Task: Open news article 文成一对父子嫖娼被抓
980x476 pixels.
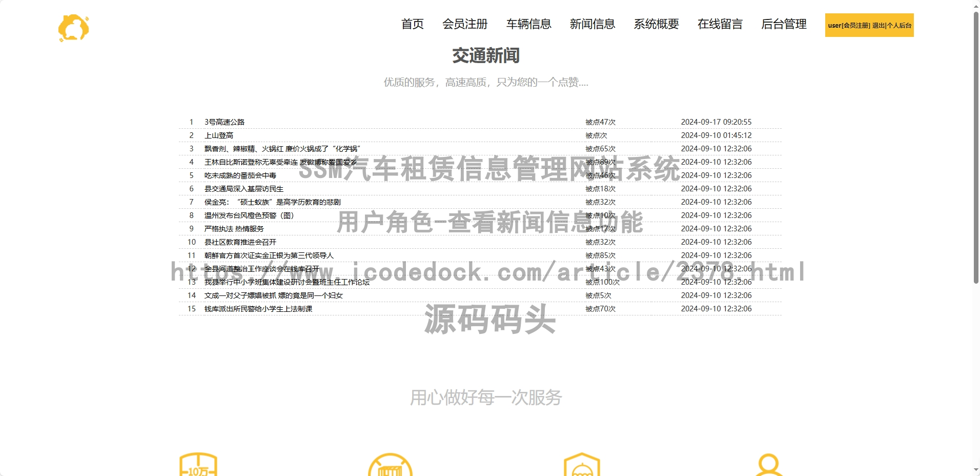Action: pos(274,295)
